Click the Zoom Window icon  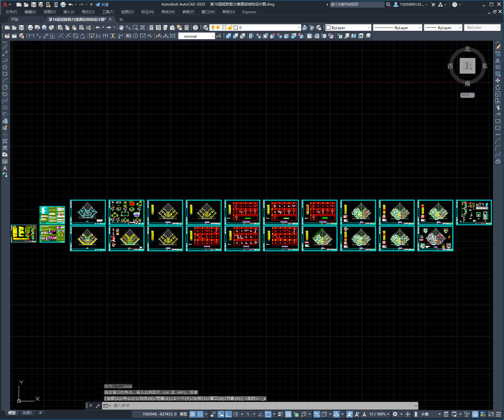135,28
